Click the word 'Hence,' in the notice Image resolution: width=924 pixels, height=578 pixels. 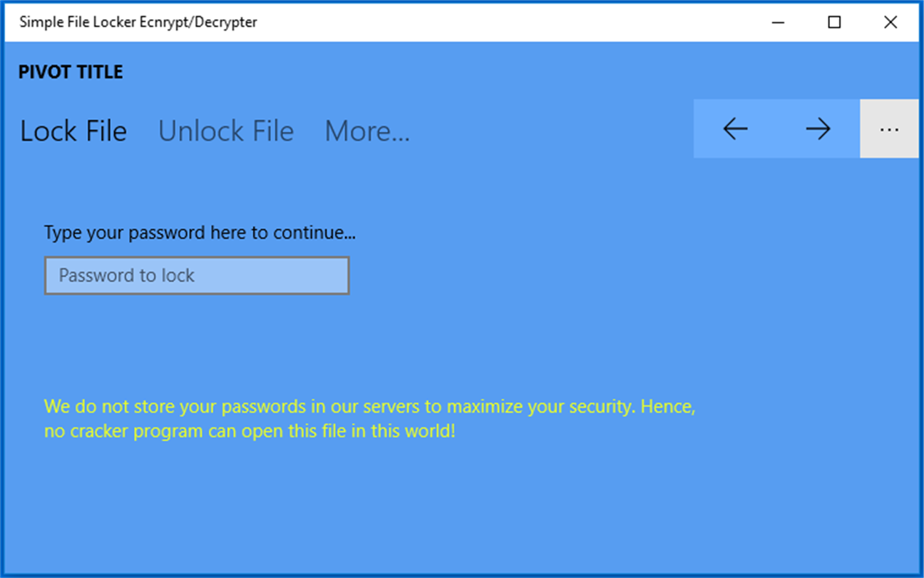pyautogui.click(x=668, y=407)
